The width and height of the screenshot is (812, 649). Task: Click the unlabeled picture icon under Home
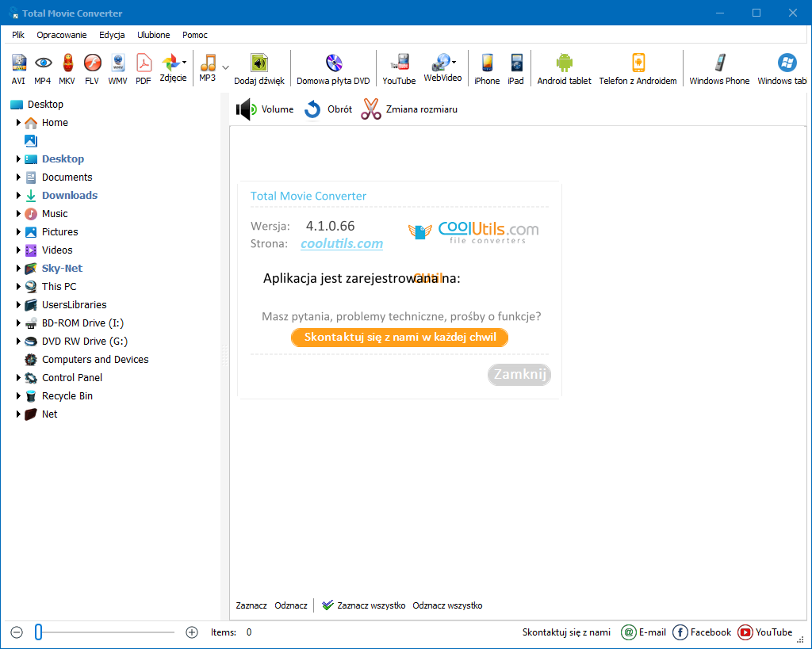point(31,141)
